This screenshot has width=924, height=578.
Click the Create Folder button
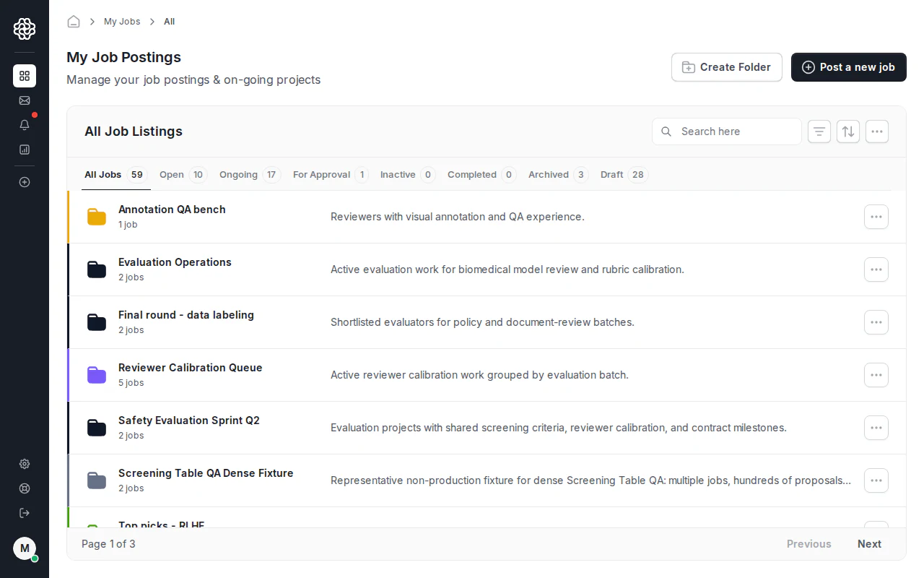point(727,67)
